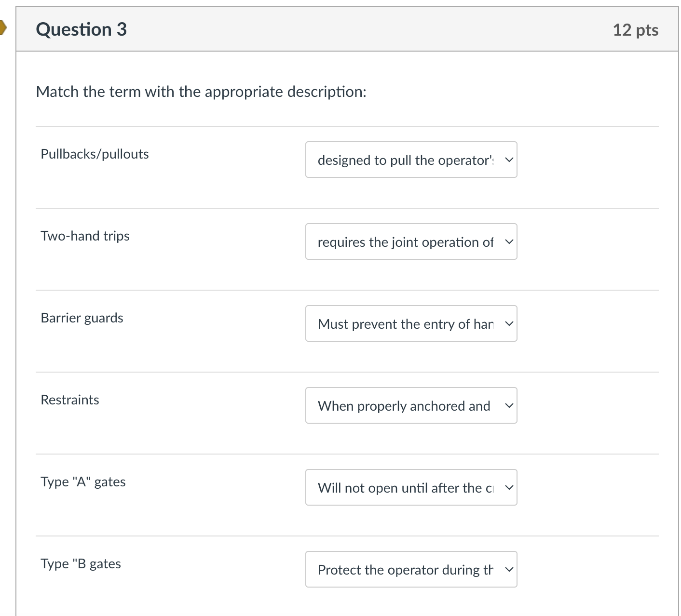Click the chevron on the Type "A" gates dropdown
Viewport: 681px width, 616px height.
508,487
